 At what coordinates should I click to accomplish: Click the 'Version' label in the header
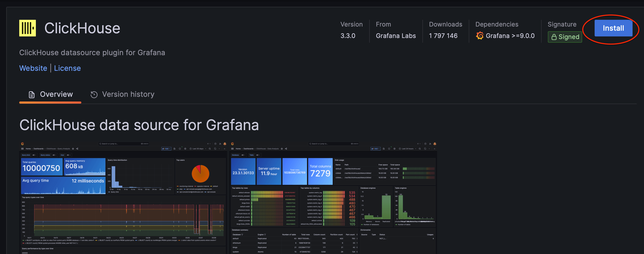pos(352,24)
